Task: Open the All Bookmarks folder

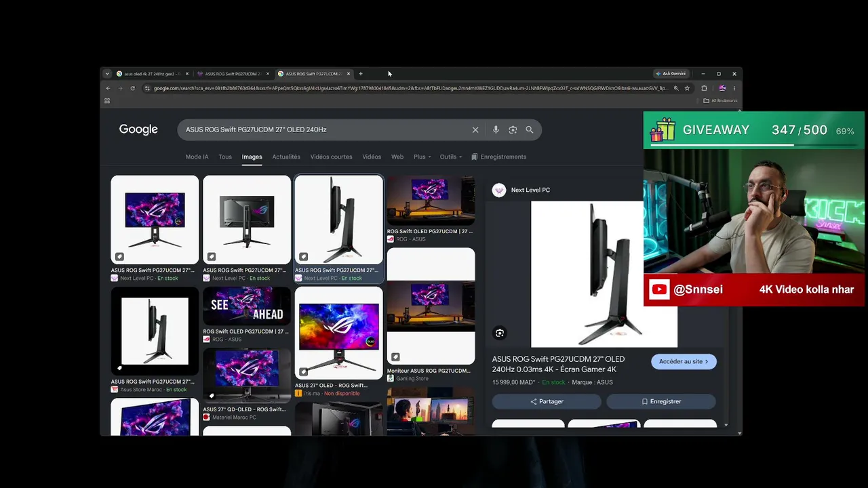Action: point(720,101)
